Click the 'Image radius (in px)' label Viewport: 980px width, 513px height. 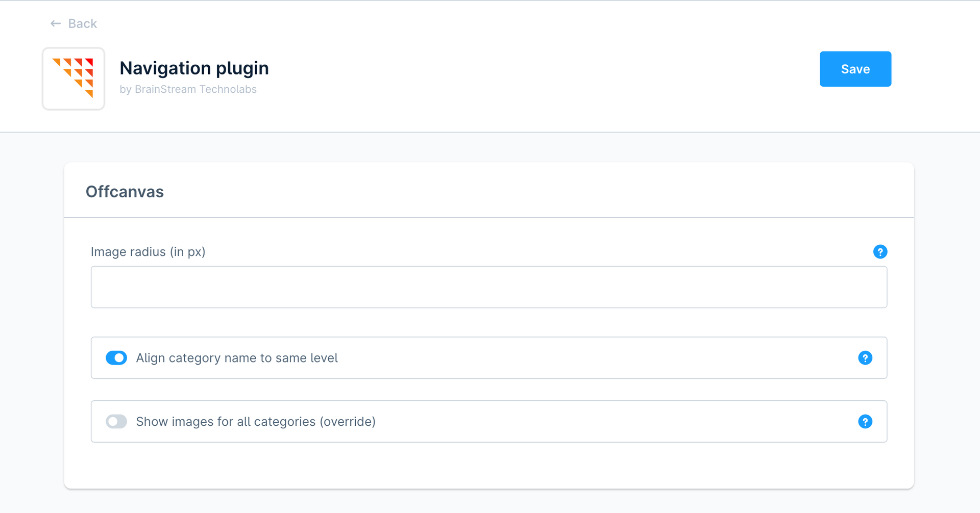point(148,252)
